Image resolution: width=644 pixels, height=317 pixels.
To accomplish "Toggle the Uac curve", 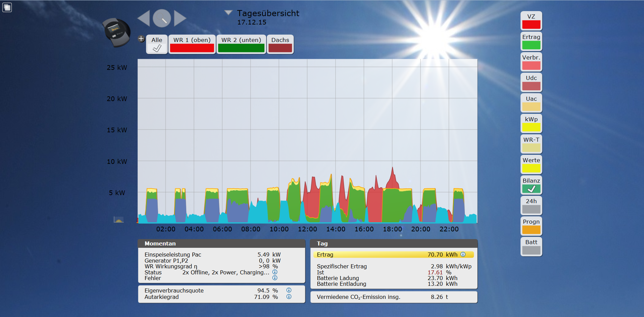I will (531, 103).
